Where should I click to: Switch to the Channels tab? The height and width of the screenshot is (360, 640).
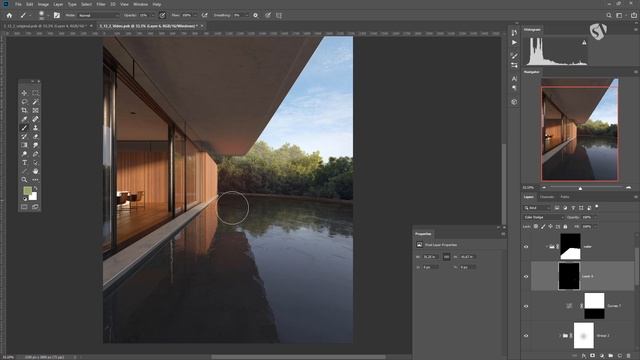pos(547,197)
